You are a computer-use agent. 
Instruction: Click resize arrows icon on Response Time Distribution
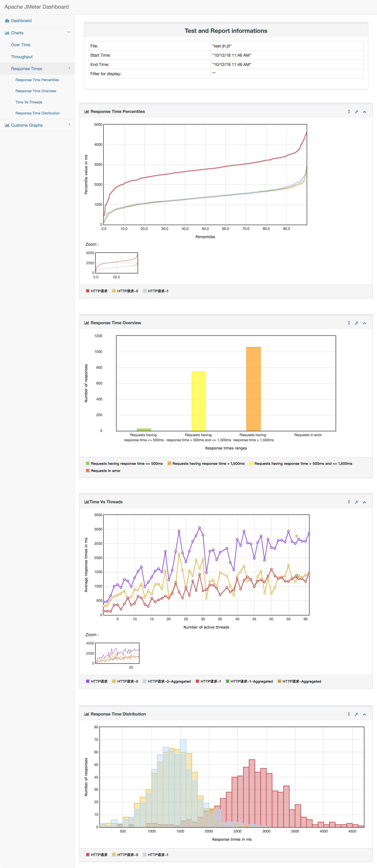click(349, 714)
